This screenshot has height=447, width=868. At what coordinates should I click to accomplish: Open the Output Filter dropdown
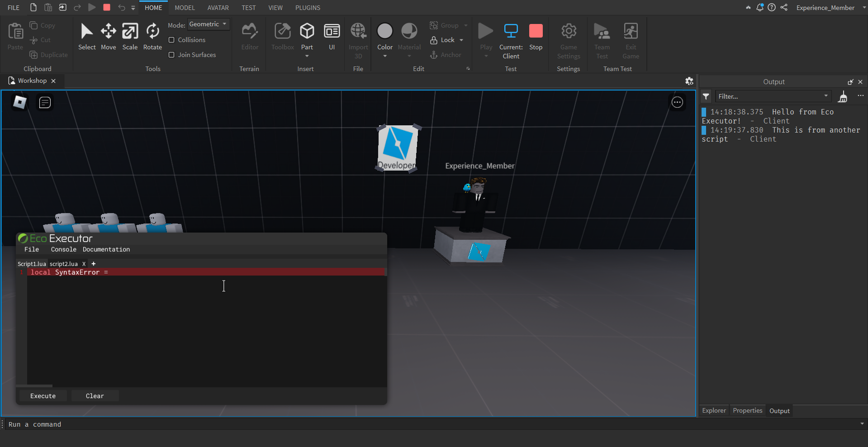click(x=826, y=96)
